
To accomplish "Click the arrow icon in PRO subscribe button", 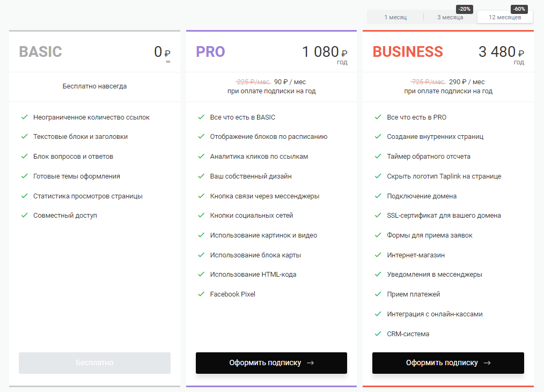I will [x=310, y=363].
